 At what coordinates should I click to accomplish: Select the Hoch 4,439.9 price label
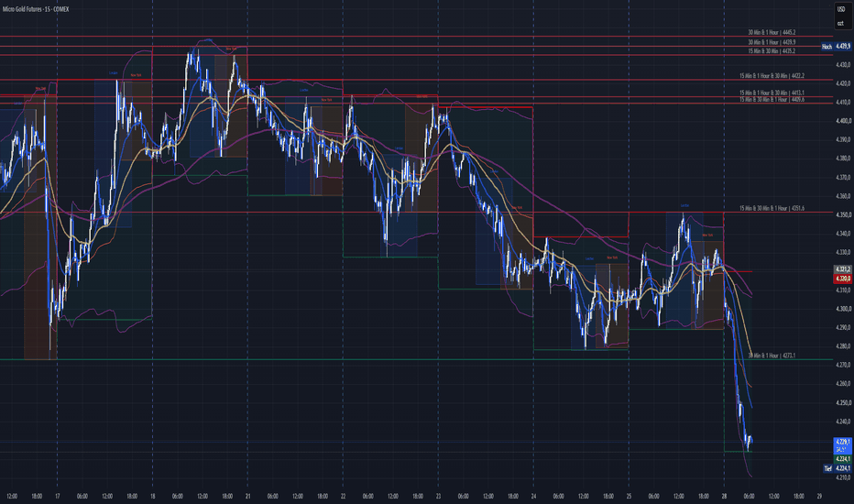[837, 47]
